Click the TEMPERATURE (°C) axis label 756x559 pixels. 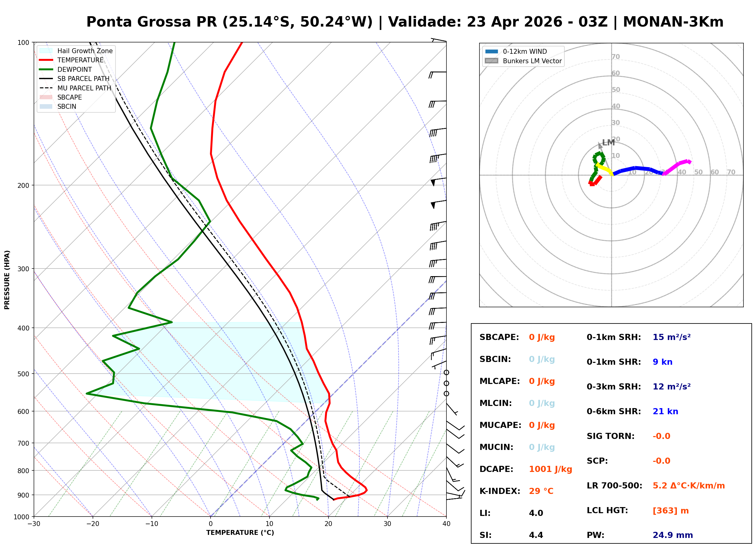click(240, 533)
